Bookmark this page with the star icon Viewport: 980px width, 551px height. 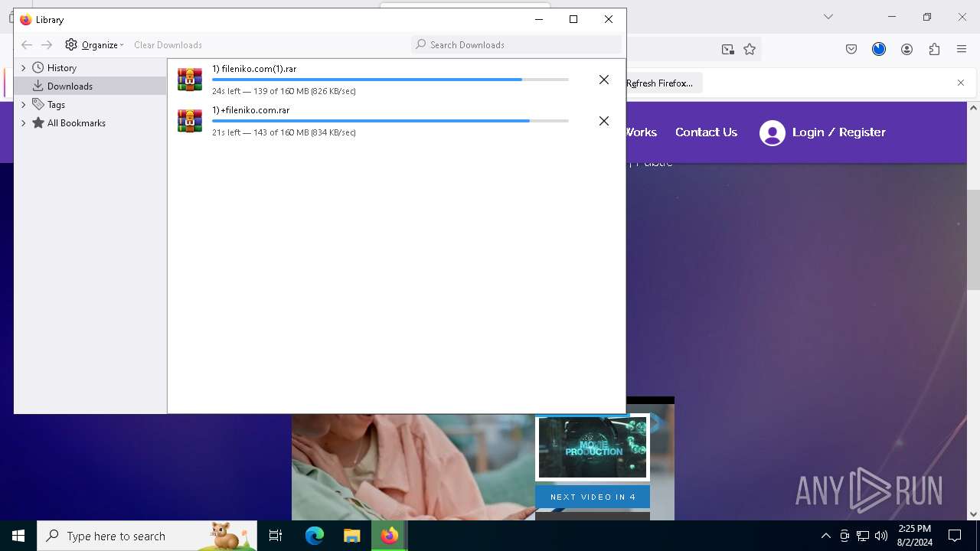point(750,49)
